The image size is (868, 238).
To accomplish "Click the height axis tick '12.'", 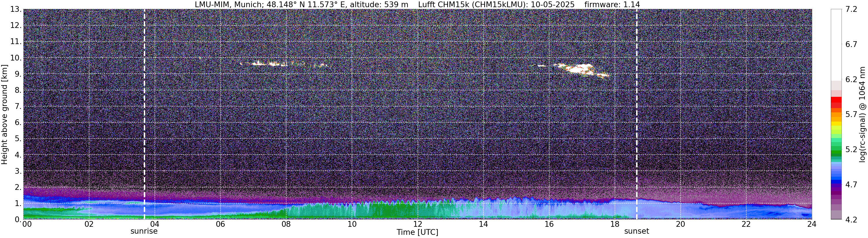I will click(16, 26).
